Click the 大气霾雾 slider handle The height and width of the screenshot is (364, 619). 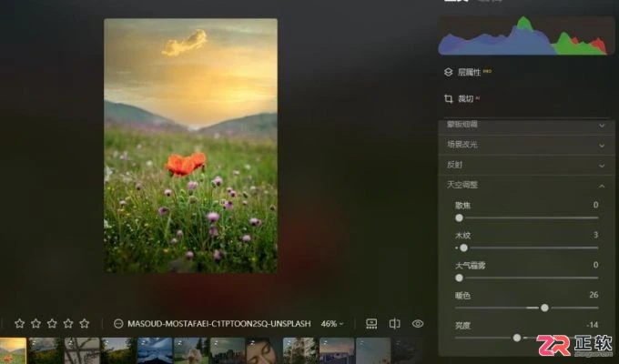pos(459,278)
